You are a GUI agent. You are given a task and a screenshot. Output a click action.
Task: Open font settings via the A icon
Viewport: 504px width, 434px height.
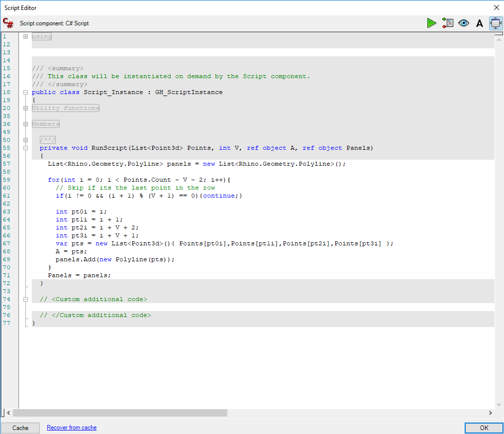coord(480,23)
